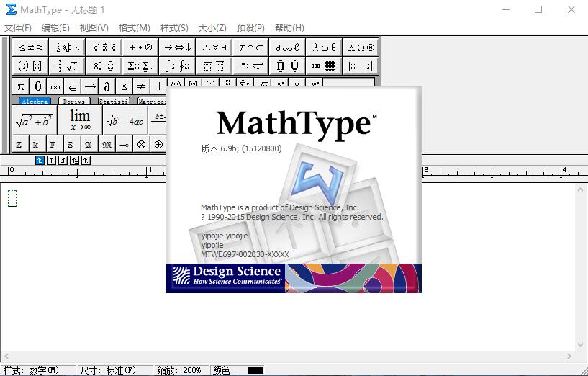The height and width of the screenshot is (376, 588).
Task: Insert the not-equal symbol ≠
Action: [x=142, y=86]
